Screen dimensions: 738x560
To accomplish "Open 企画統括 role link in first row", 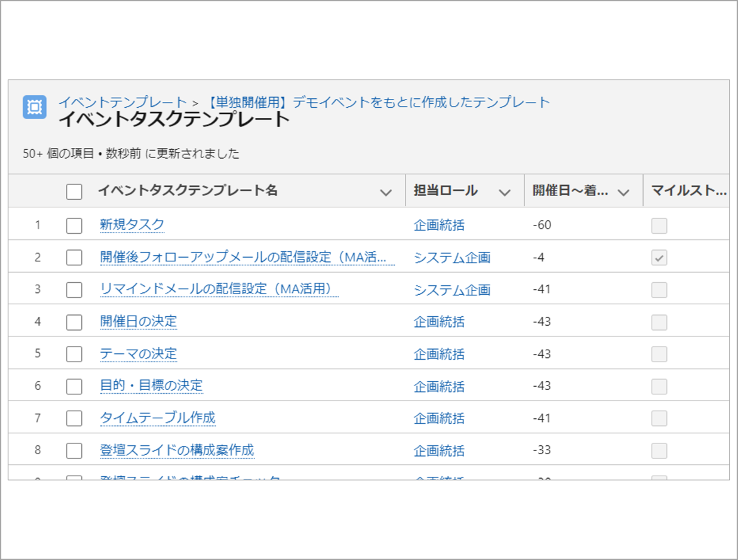I will tap(439, 225).
